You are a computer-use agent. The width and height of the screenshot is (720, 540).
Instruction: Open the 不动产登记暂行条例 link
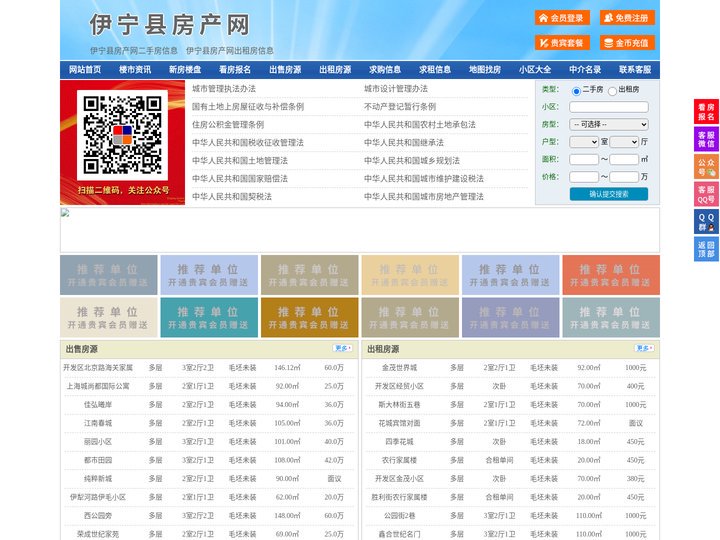click(400, 107)
